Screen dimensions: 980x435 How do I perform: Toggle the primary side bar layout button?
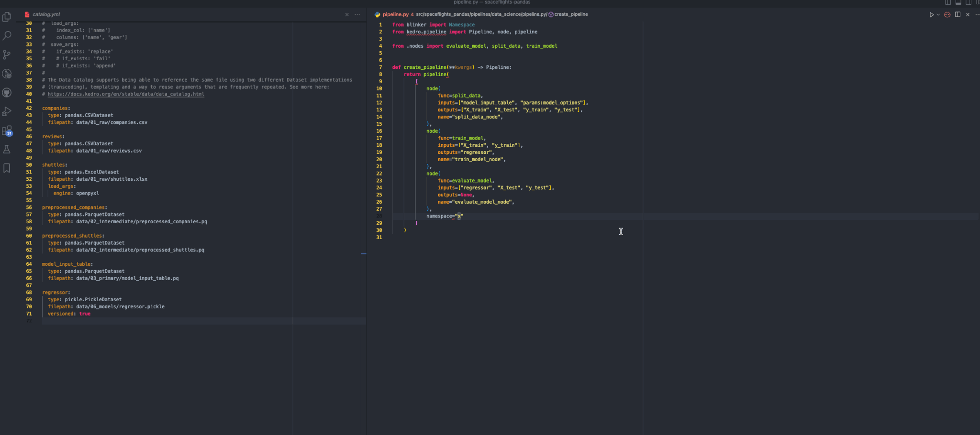(947, 2)
